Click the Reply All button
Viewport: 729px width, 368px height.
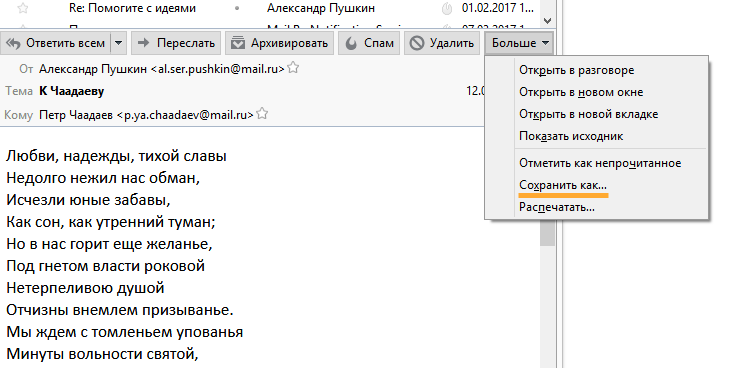click(x=56, y=43)
